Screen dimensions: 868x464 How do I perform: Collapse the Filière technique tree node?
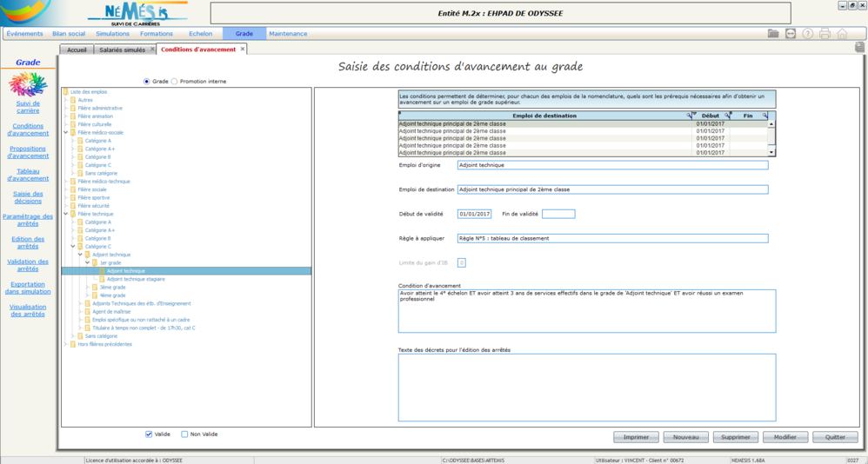point(64,214)
